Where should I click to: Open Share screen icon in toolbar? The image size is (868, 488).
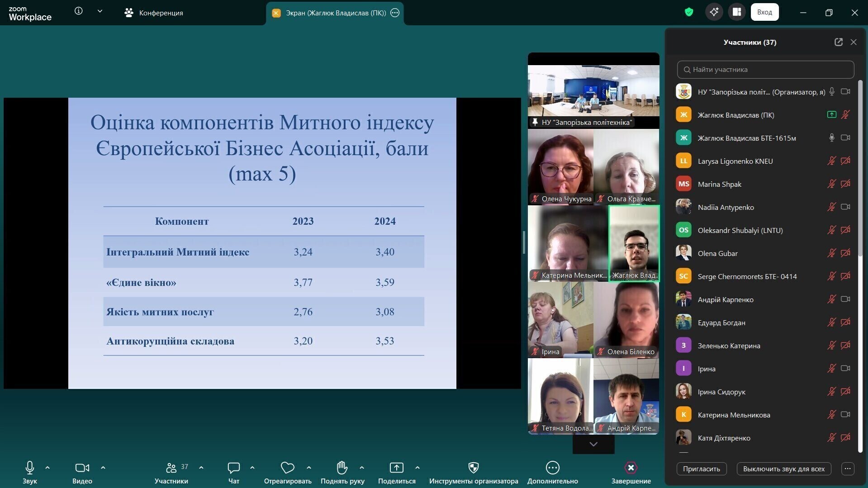tap(396, 468)
